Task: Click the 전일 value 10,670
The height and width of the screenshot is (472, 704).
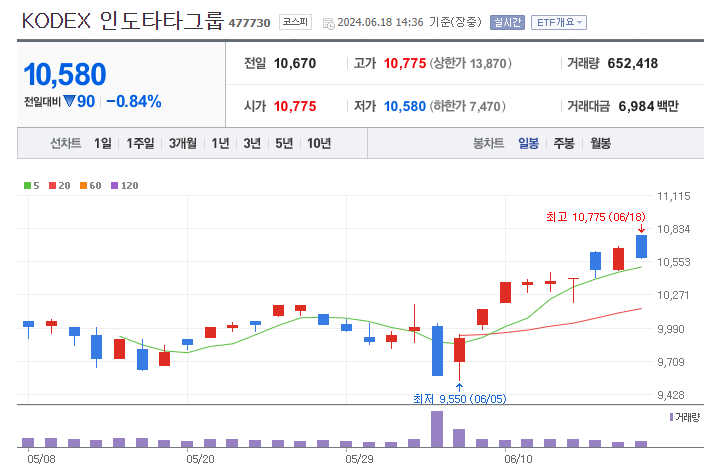Action: click(295, 63)
